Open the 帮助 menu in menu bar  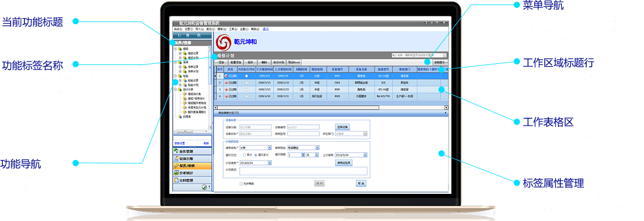255,29
